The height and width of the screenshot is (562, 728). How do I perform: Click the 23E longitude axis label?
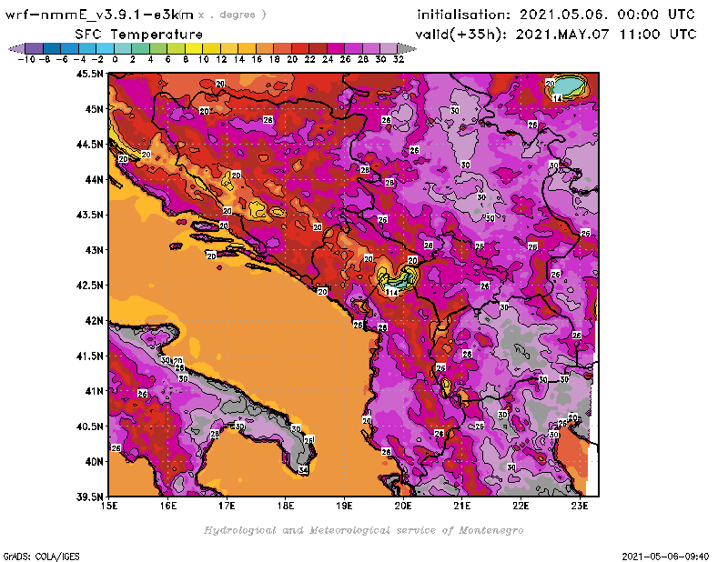coord(579,505)
